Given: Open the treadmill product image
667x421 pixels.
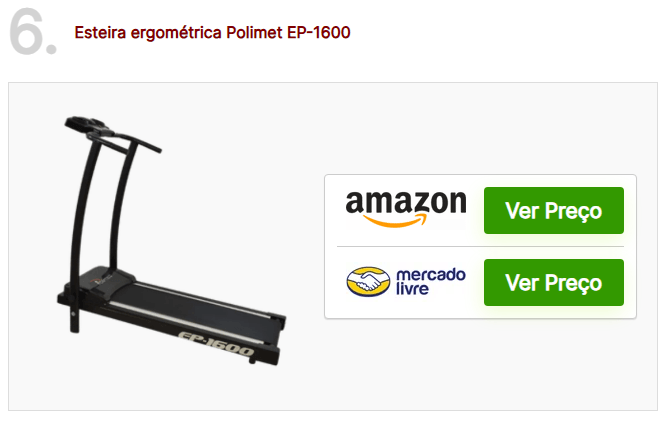Looking at the screenshot, I should click(172, 241).
